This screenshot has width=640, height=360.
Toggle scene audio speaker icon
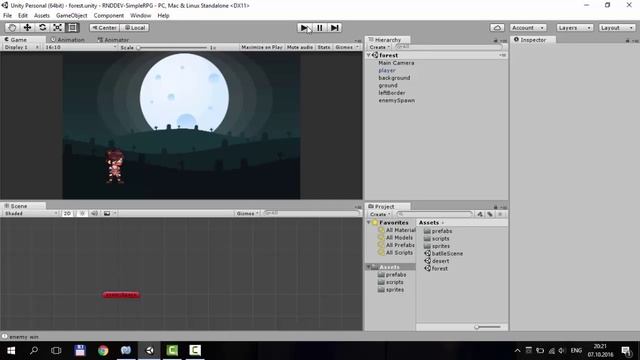click(x=94, y=213)
